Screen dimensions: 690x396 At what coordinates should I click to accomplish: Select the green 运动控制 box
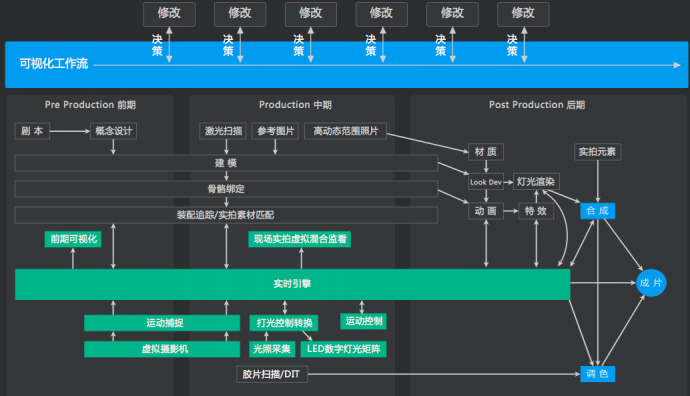pos(363,321)
